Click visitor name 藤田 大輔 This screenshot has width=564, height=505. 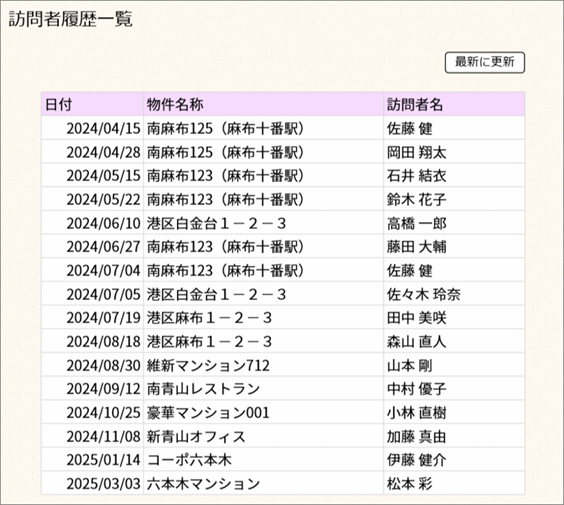click(x=417, y=247)
